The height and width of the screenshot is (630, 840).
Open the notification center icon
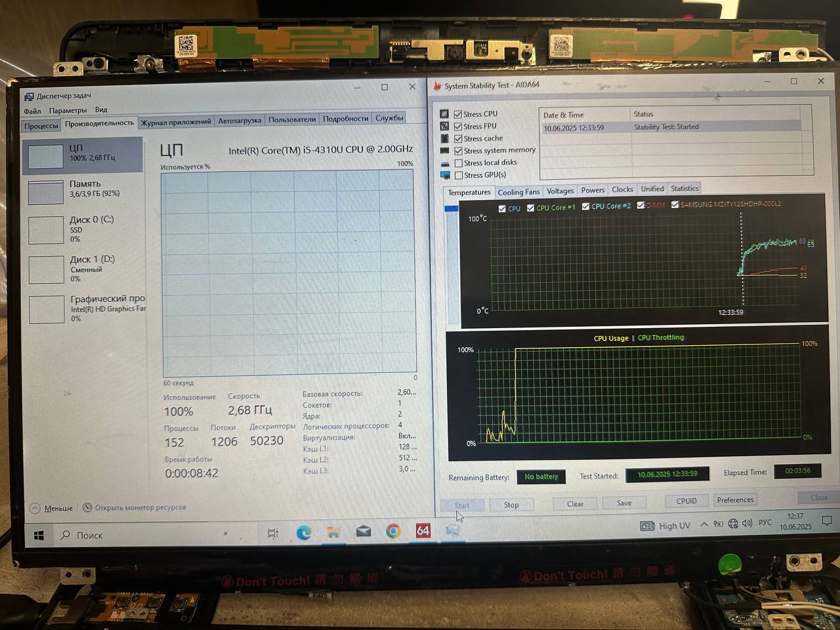pyautogui.click(x=827, y=521)
